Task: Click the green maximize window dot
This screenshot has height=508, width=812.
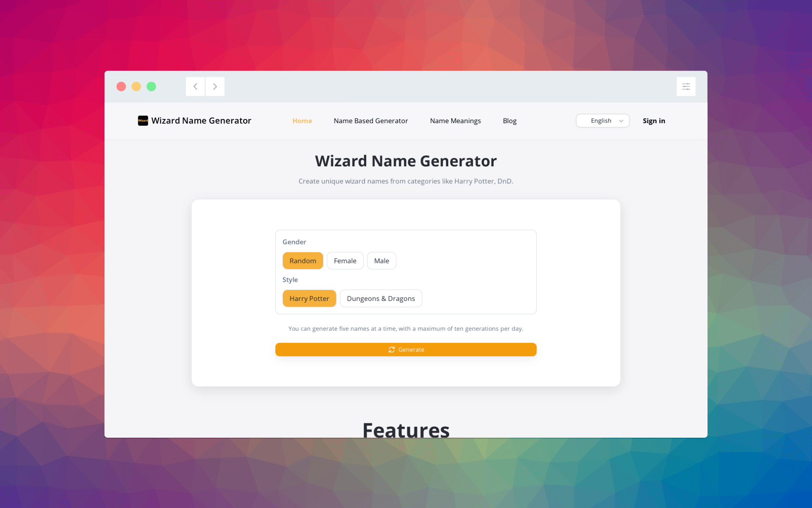Action: point(151,86)
